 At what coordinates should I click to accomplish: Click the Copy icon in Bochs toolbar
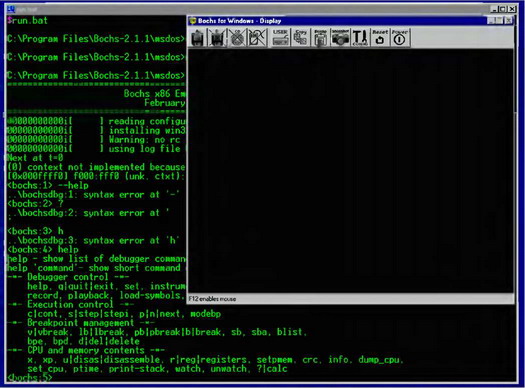300,37
